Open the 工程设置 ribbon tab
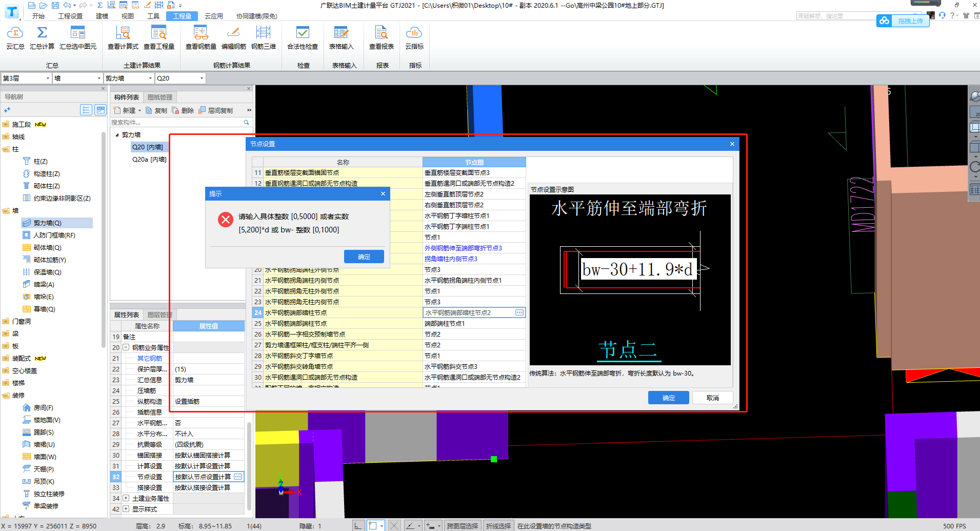The height and width of the screenshot is (531, 980). pyautogui.click(x=70, y=16)
